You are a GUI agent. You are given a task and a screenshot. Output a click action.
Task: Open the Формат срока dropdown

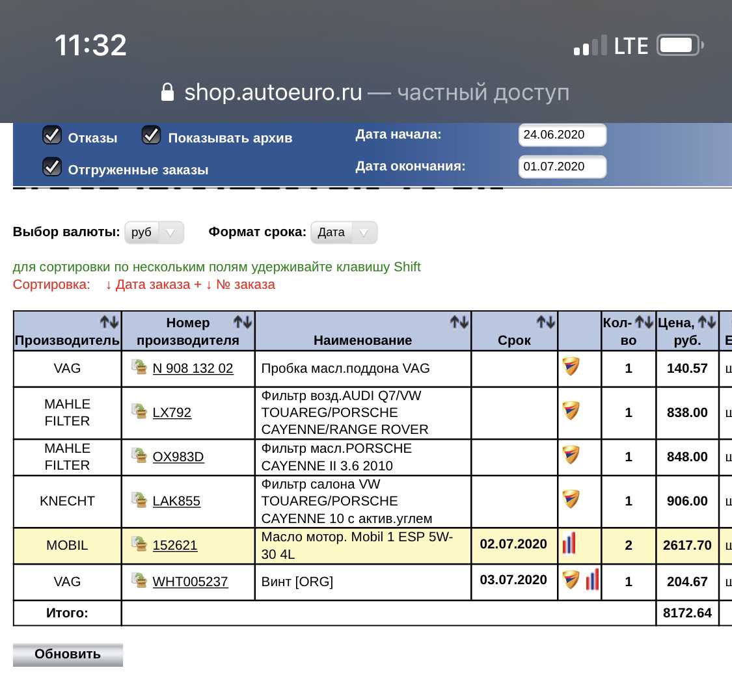pyautogui.click(x=344, y=232)
